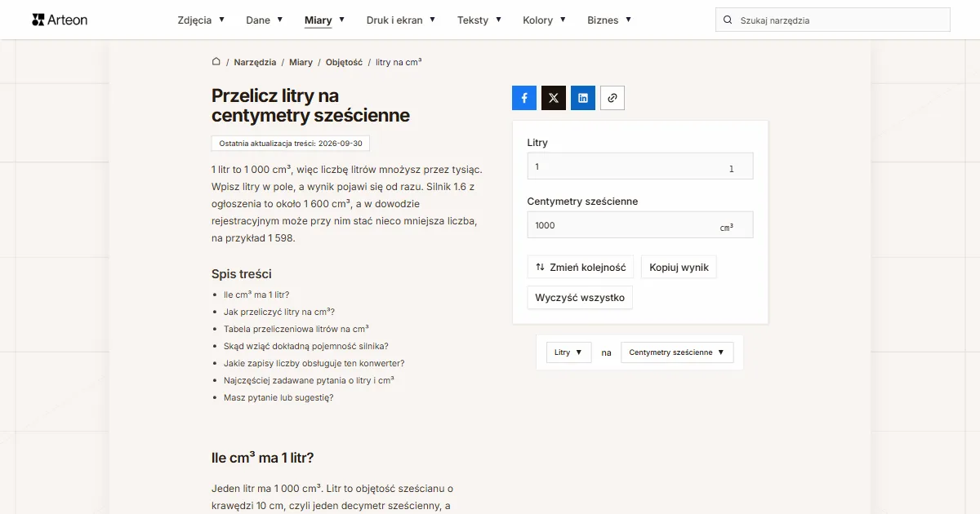
Task: Go to Objętość breadcrumb
Action: [344, 62]
